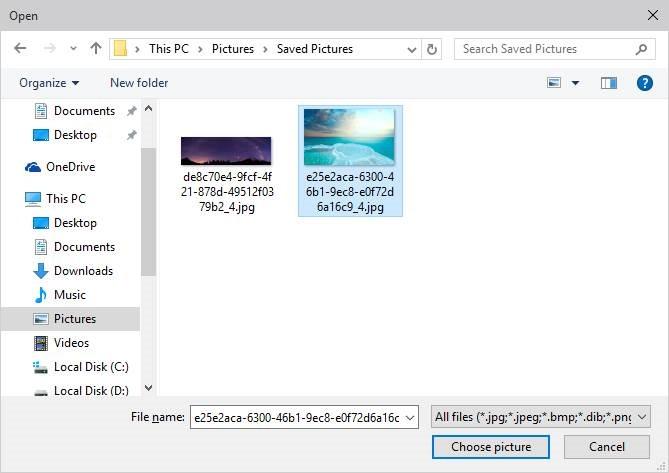Select the night sky image thumbnail
The height and width of the screenshot is (473, 669).
click(226, 151)
